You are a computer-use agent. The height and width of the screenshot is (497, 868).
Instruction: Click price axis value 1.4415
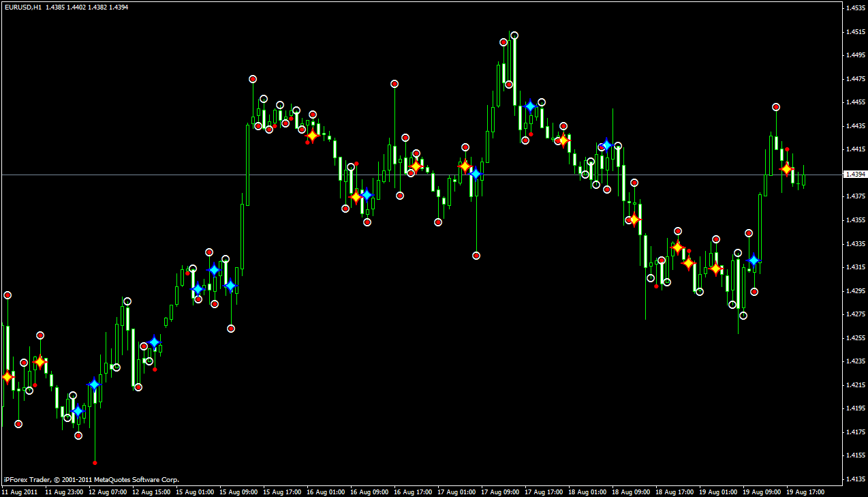pos(855,149)
